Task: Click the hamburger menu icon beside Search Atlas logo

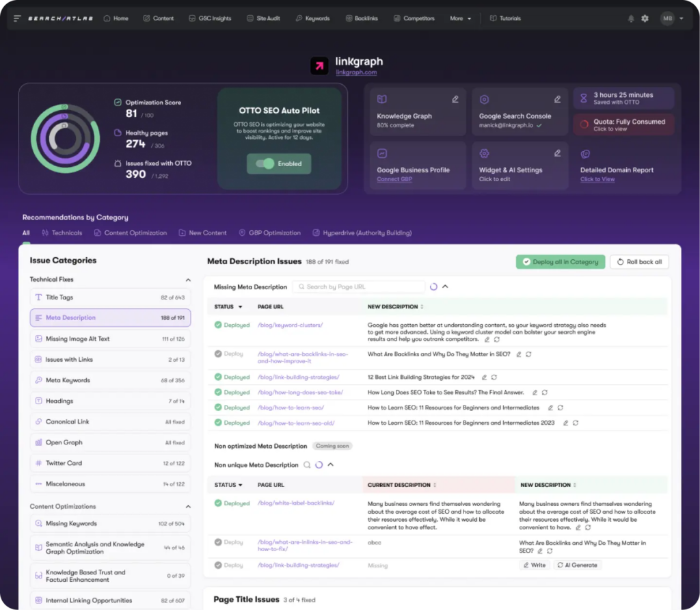Action: [x=17, y=18]
